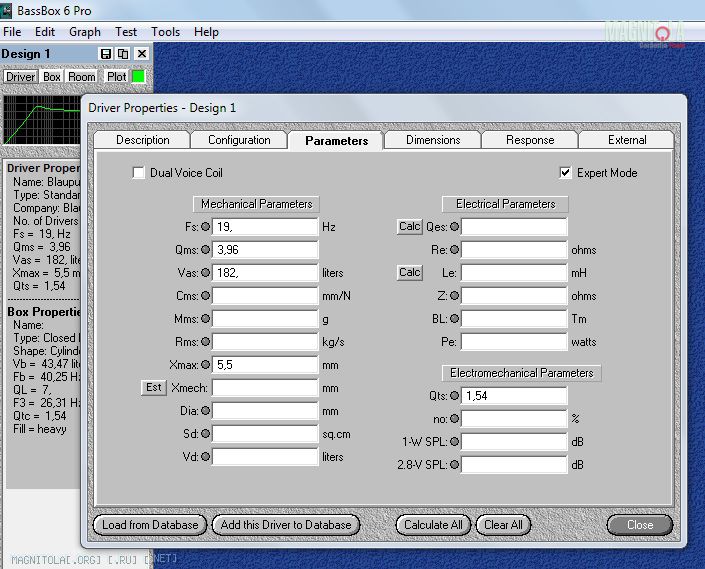Click the Fs input field
This screenshot has height=569, width=705.
click(265, 227)
